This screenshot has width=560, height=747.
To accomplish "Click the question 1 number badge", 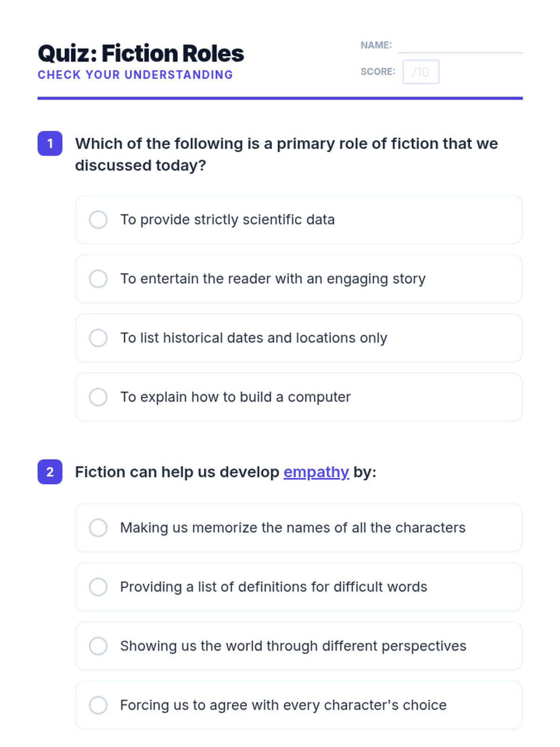I will [x=50, y=143].
